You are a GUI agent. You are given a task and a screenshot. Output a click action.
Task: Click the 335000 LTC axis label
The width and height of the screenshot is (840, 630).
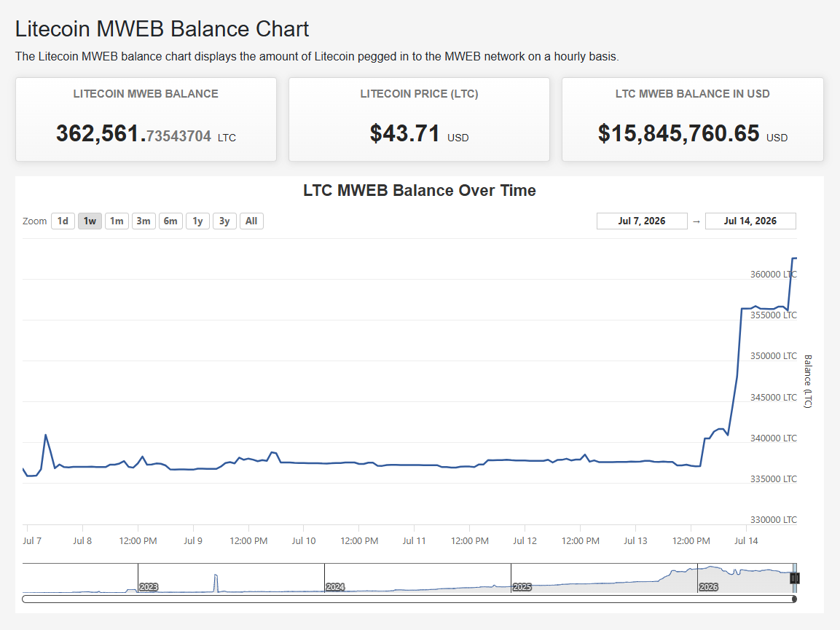click(x=774, y=479)
